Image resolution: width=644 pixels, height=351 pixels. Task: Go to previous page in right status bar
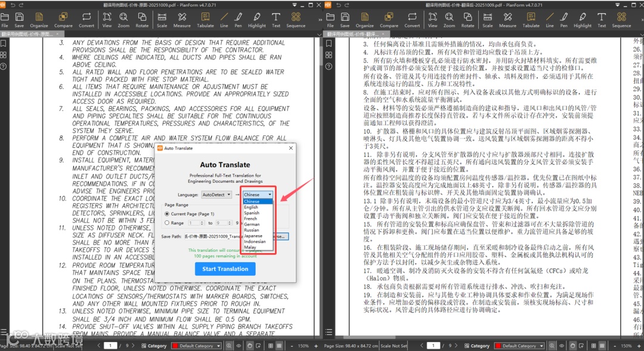[422, 346]
